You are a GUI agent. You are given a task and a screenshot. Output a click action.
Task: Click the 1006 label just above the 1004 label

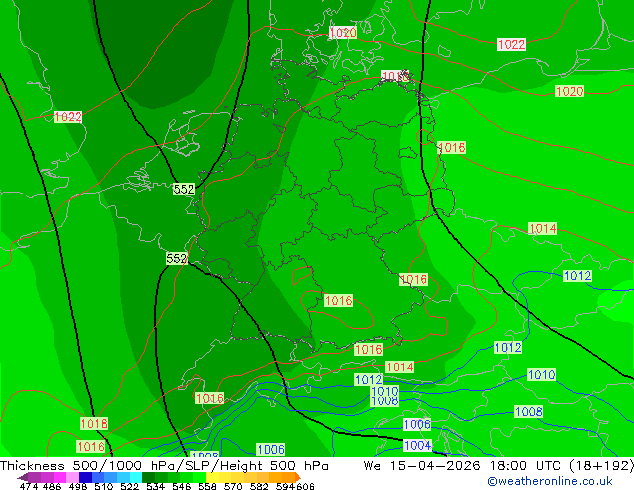(417, 424)
